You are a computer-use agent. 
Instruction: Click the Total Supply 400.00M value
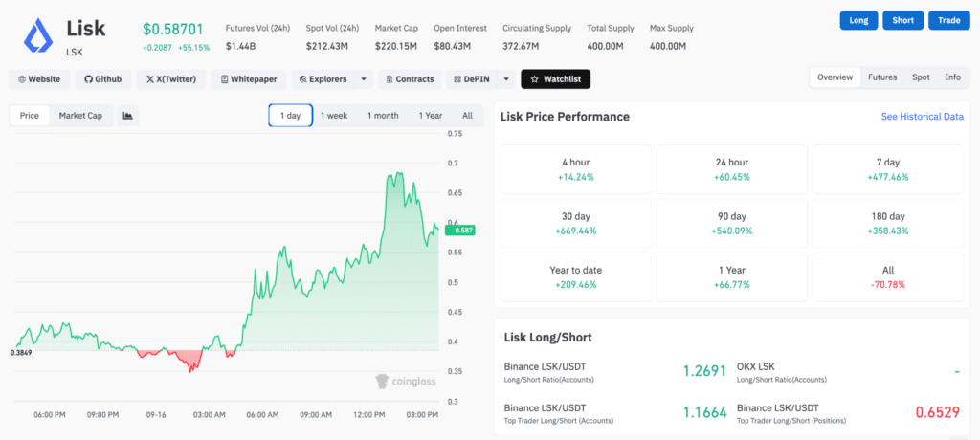606,46
